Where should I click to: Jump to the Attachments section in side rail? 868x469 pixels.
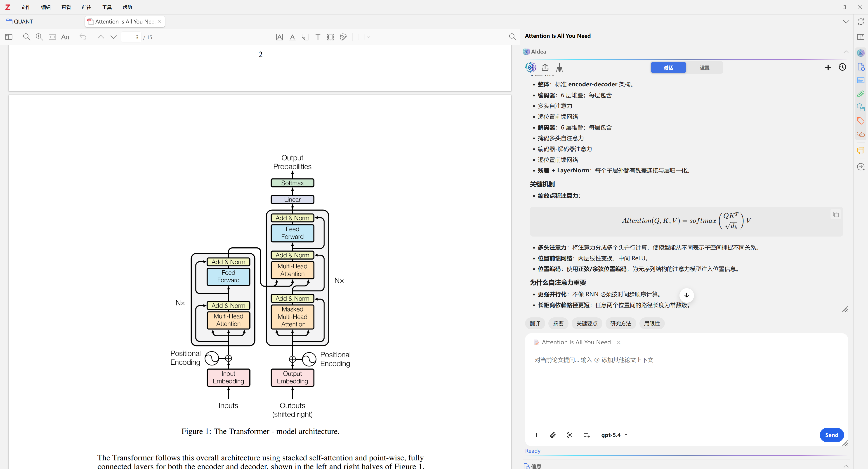[x=861, y=94]
